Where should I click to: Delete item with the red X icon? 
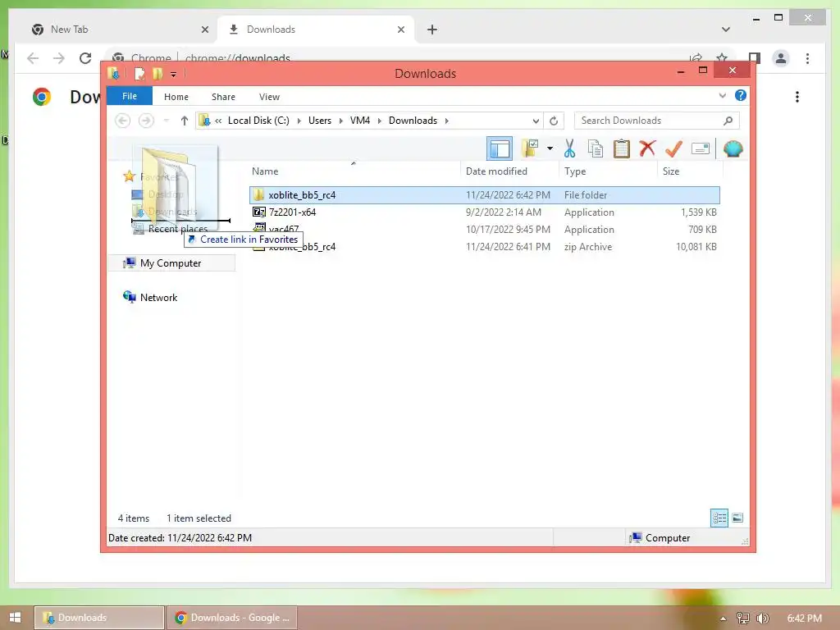[647, 148]
